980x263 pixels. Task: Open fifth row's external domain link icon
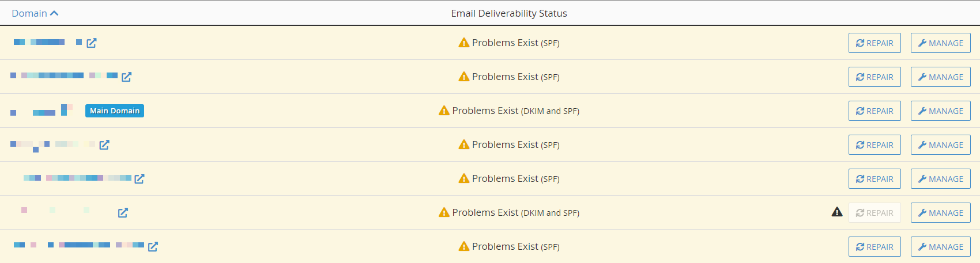(140, 178)
